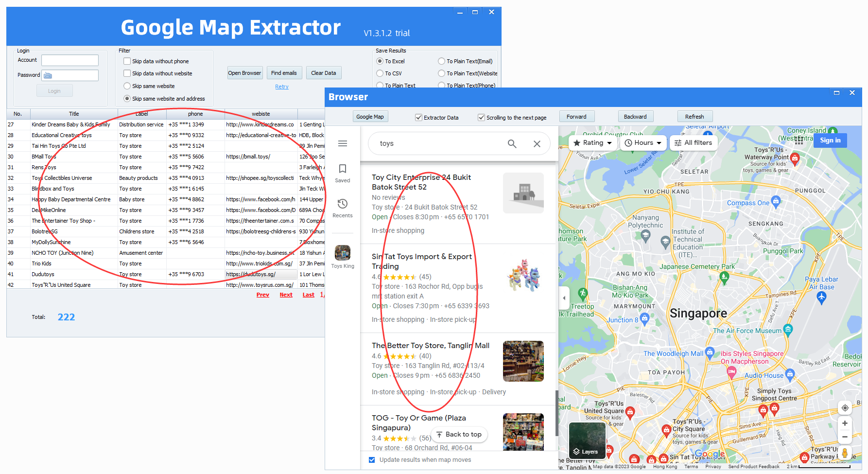Click the Find emails button
Viewport: 868px width, 474px height.
[284, 73]
